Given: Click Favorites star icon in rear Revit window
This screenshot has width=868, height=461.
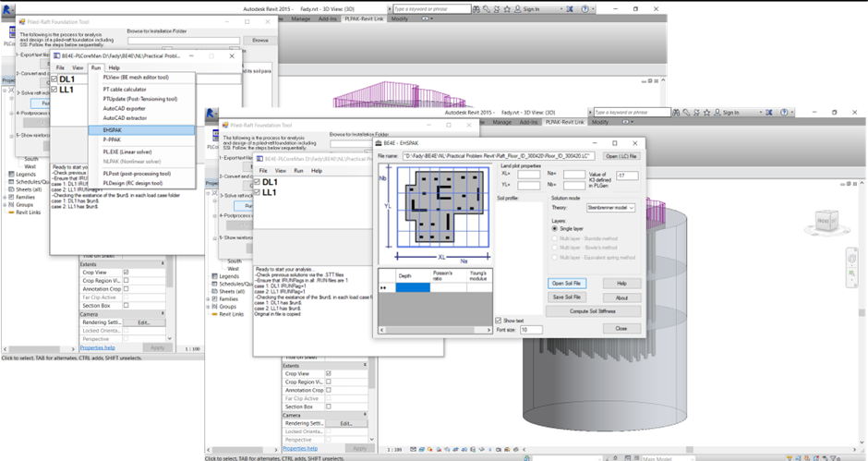Looking at the screenshot, I should (x=507, y=9).
